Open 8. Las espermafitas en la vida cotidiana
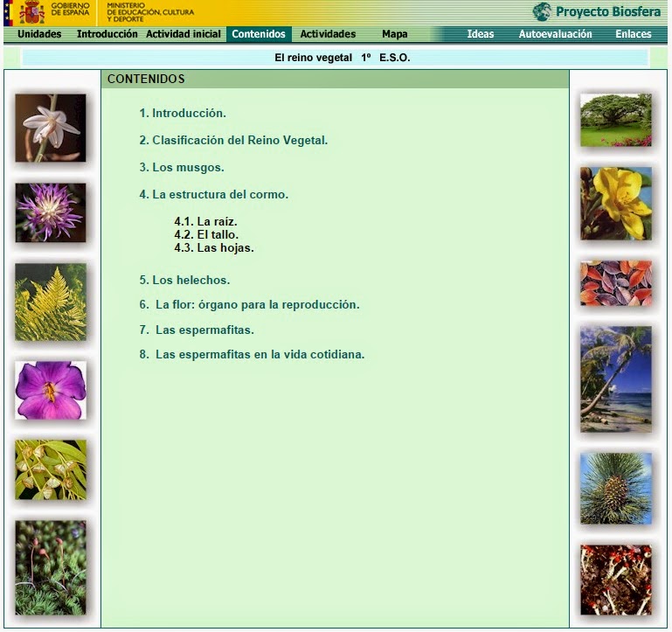The height and width of the screenshot is (632, 672). coord(252,355)
